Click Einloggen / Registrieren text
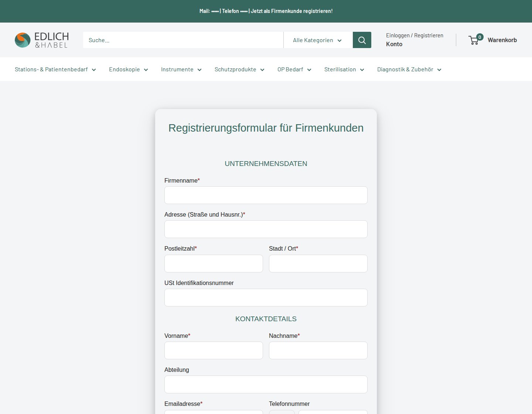The height and width of the screenshot is (414, 532). tap(415, 35)
